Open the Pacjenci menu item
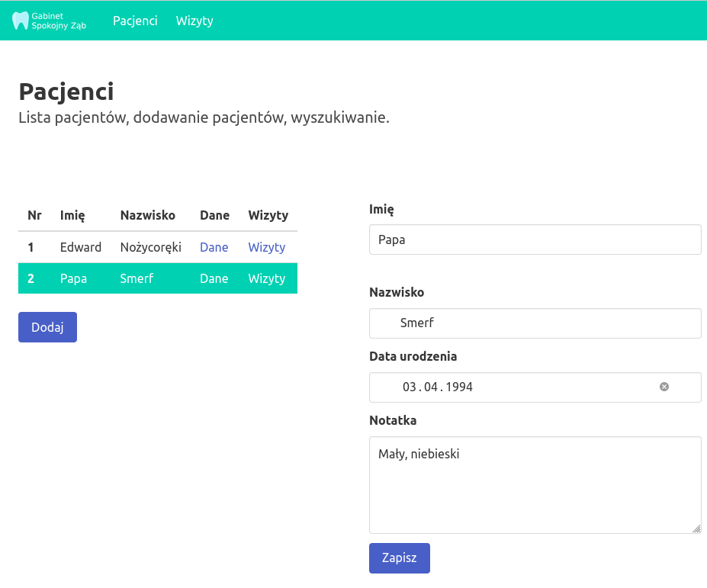This screenshot has height=588, width=707. pyautogui.click(x=135, y=21)
